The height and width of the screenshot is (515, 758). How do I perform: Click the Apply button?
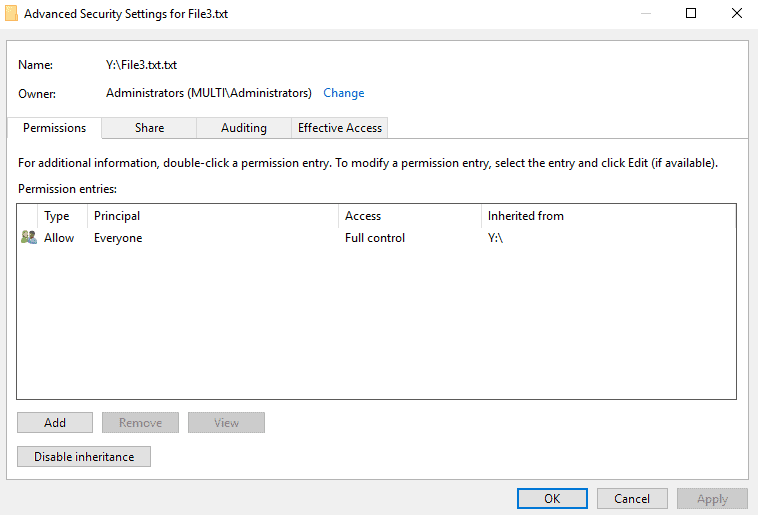pos(712,498)
